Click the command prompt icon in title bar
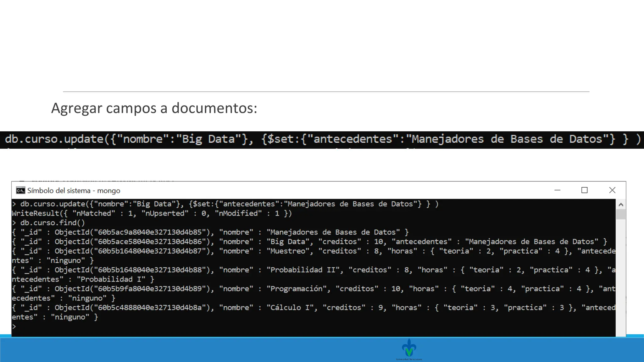Screen dimensions: 644x362 pos(20,190)
